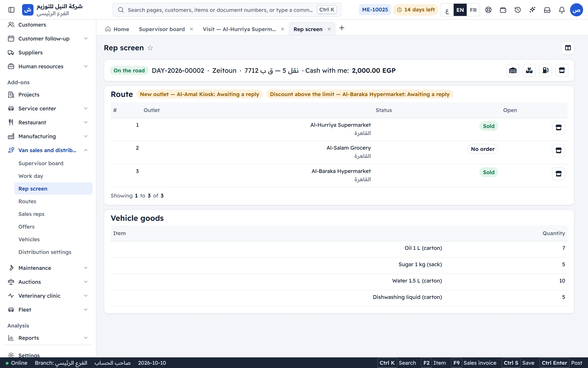Switch interface language to EN
Image resolution: width=588 pixels, height=368 pixels.
[x=460, y=10]
